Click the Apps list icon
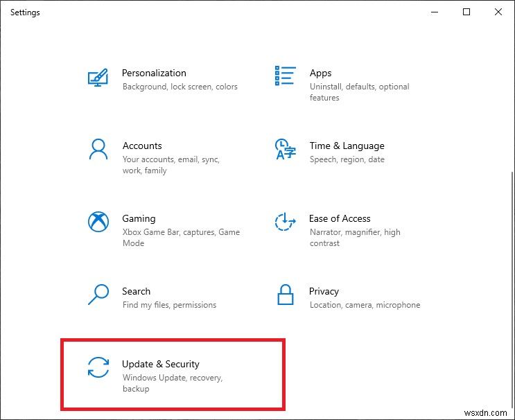 coord(285,76)
